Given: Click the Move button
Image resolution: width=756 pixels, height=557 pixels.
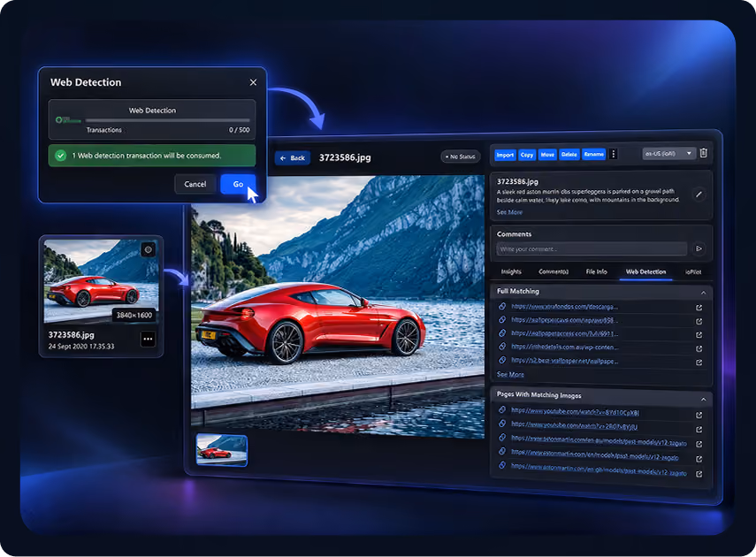Looking at the screenshot, I should pos(547,155).
